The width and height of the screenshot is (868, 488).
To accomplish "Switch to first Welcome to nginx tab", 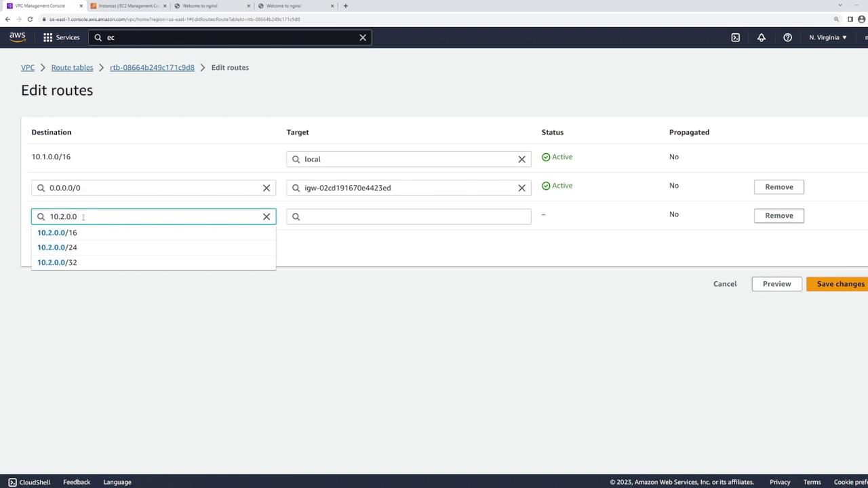I will point(210,6).
